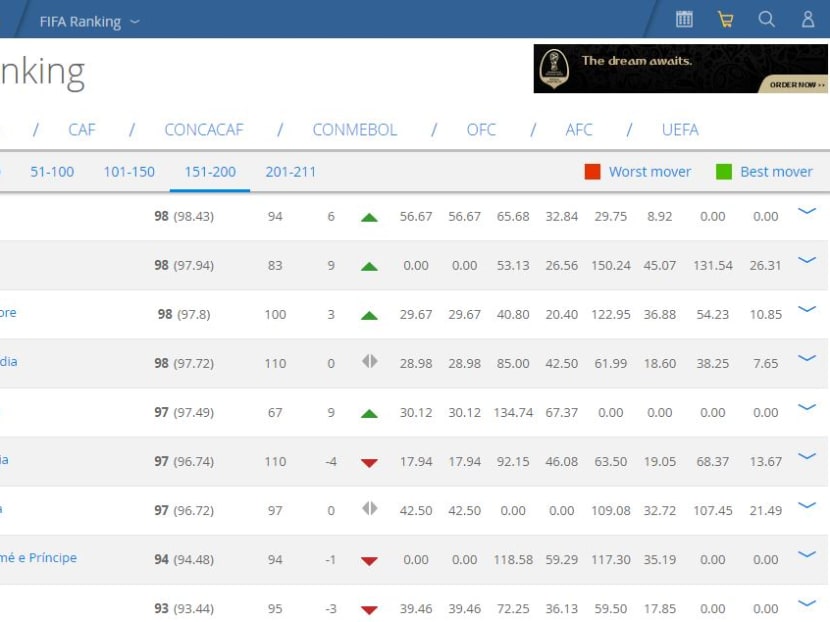Open The dream awaits banner ad
Screen dimensions: 830x622
tap(681, 69)
